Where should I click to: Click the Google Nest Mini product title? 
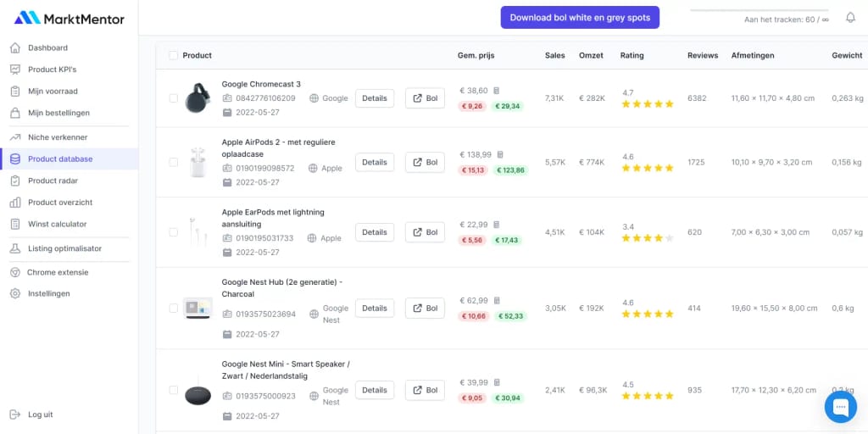(286, 370)
